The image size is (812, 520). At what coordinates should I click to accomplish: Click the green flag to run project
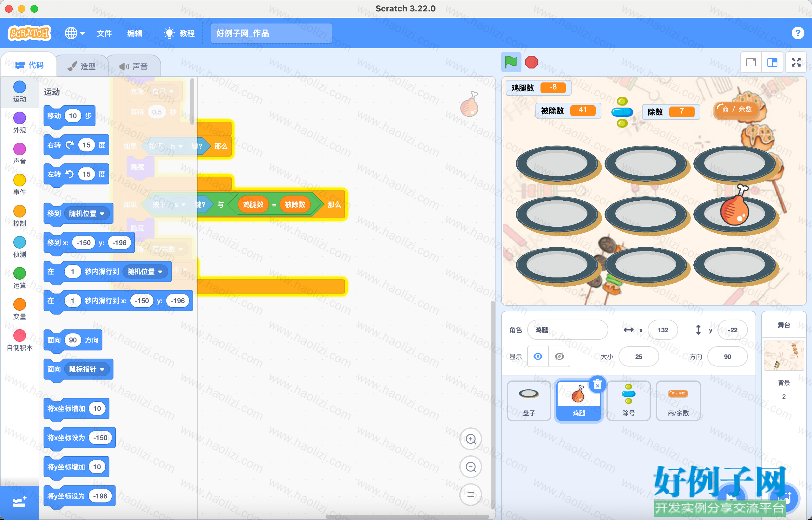(511, 62)
